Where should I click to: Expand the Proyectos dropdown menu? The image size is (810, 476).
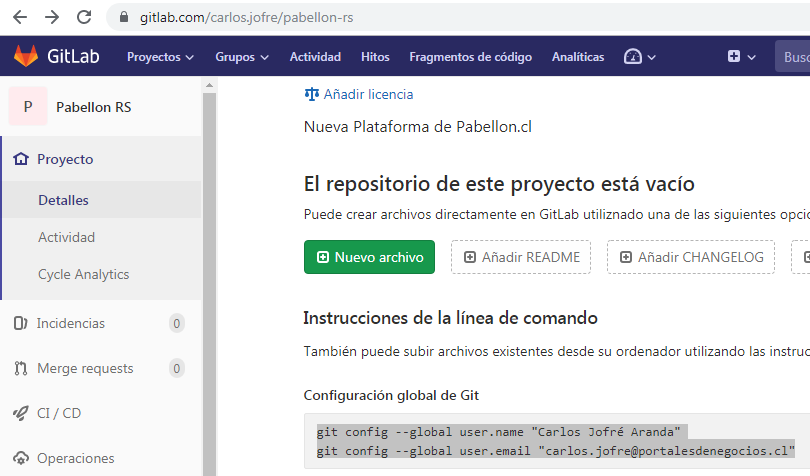point(160,57)
